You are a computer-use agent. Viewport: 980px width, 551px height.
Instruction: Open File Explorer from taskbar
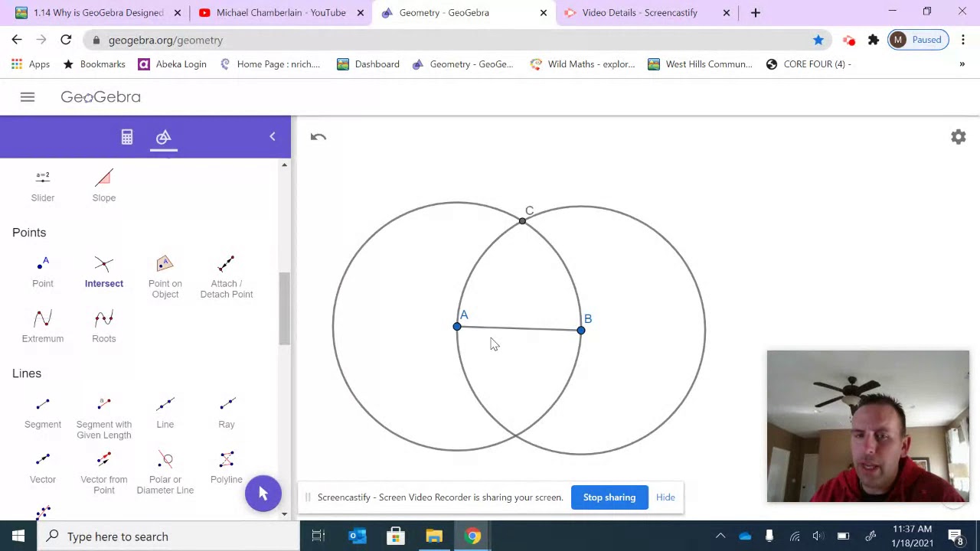coord(434,536)
